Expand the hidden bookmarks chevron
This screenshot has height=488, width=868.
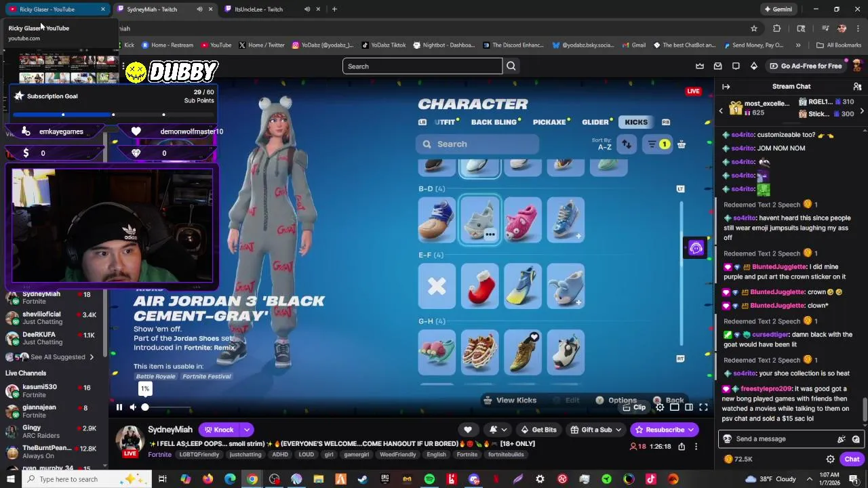798,45
